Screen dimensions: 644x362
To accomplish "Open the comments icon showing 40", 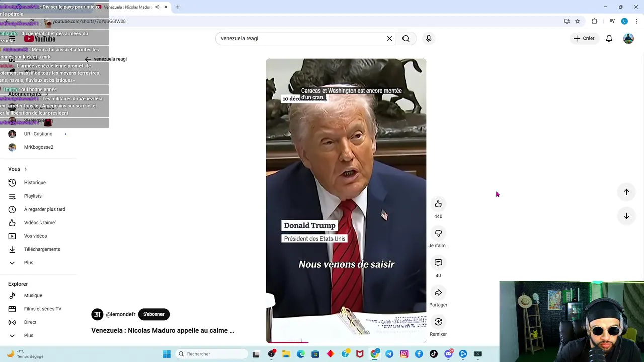I will point(438,263).
